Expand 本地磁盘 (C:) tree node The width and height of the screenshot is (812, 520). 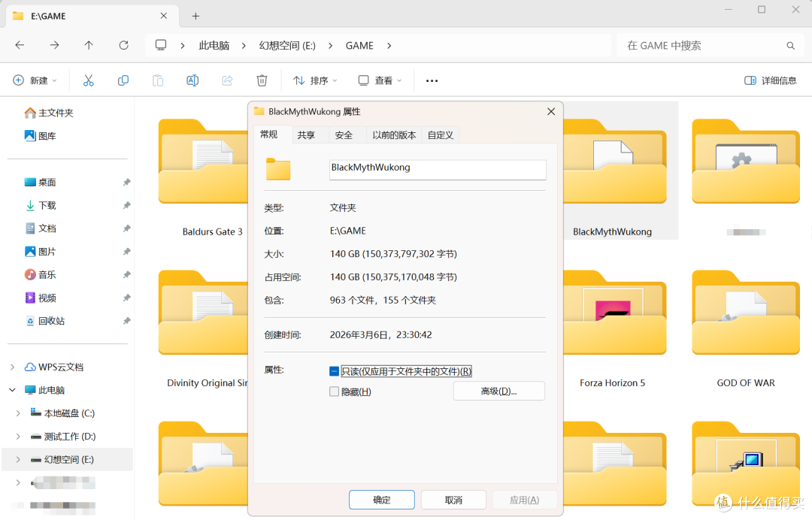[x=18, y=413]
